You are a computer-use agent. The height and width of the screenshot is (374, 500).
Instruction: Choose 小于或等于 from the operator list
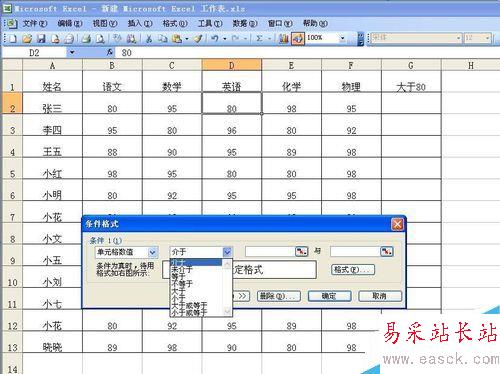click(196, 312)
